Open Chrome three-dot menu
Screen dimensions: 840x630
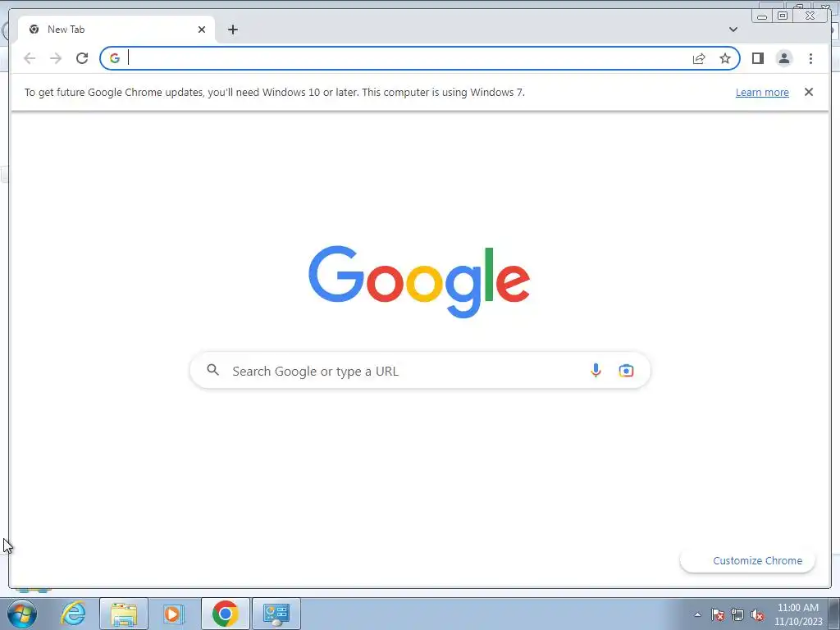point(810,58)
